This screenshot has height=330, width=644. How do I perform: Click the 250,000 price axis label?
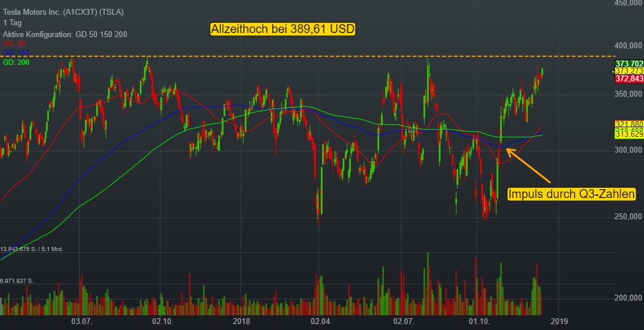[x=629, y=217]
